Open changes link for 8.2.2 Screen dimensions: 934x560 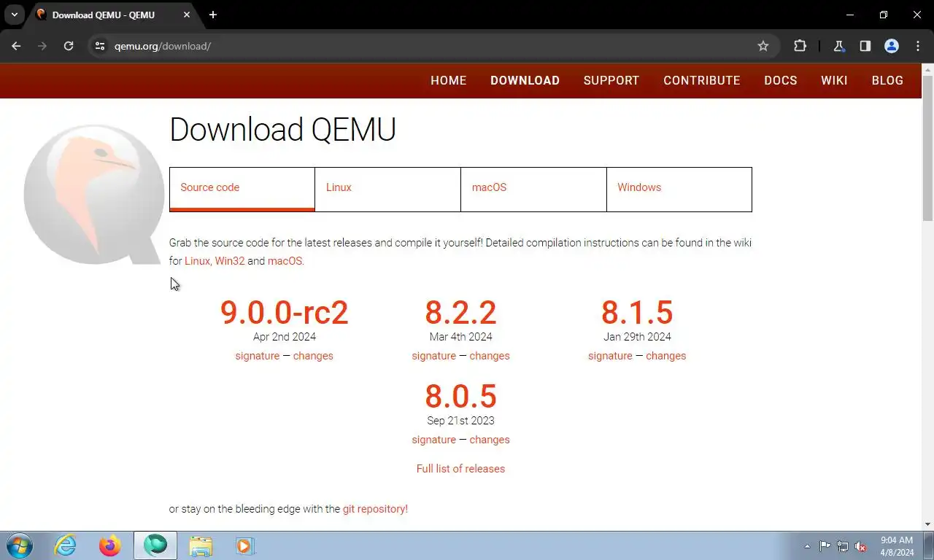(490, 356)
